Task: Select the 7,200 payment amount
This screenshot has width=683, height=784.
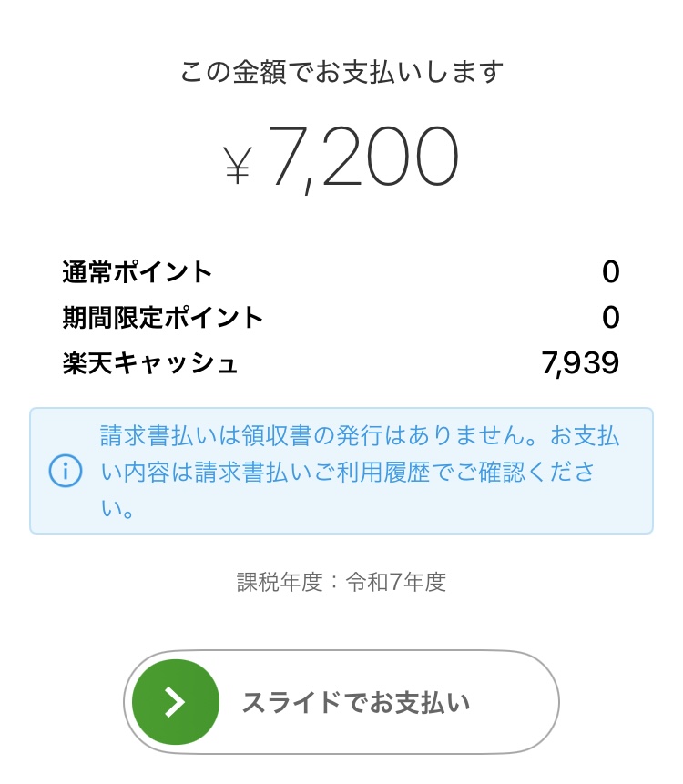Action: [363, 158]
